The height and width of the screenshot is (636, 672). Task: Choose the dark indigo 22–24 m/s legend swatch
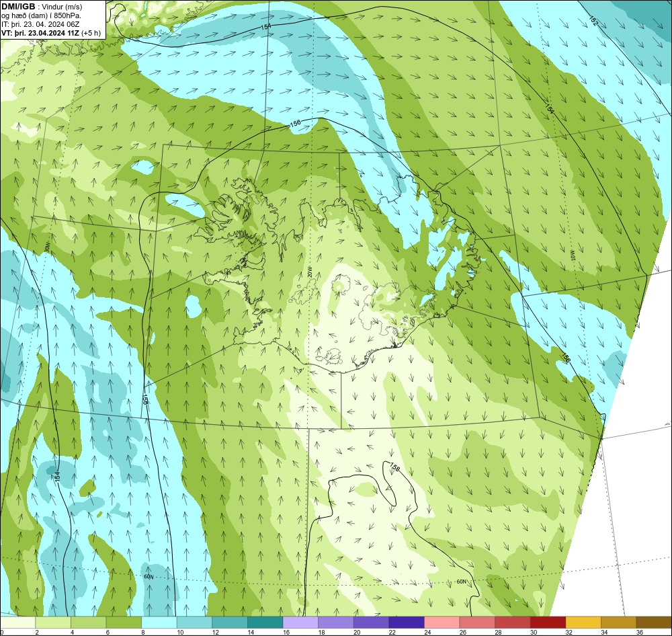[407, 623]
